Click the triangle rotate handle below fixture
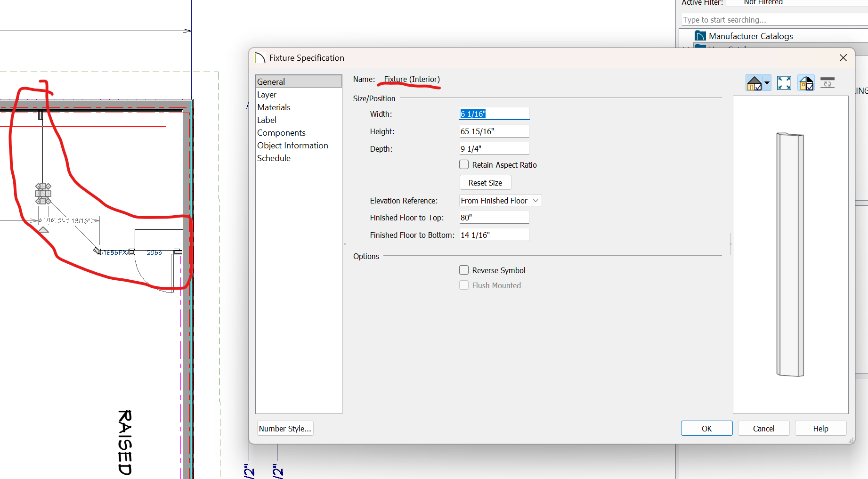 click(x=43, y=230)
